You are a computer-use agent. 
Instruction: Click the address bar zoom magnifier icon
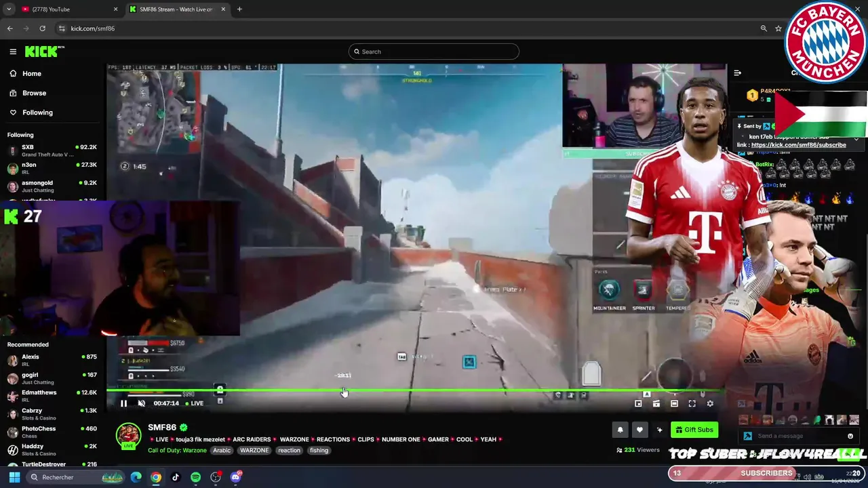click(x=764, y=28)
